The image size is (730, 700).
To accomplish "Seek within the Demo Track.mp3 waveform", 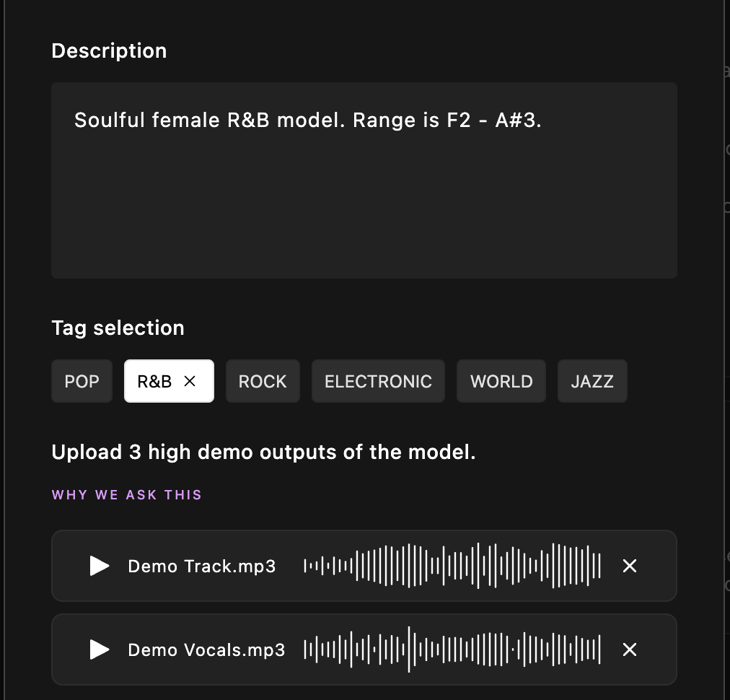I will [452, 566].
